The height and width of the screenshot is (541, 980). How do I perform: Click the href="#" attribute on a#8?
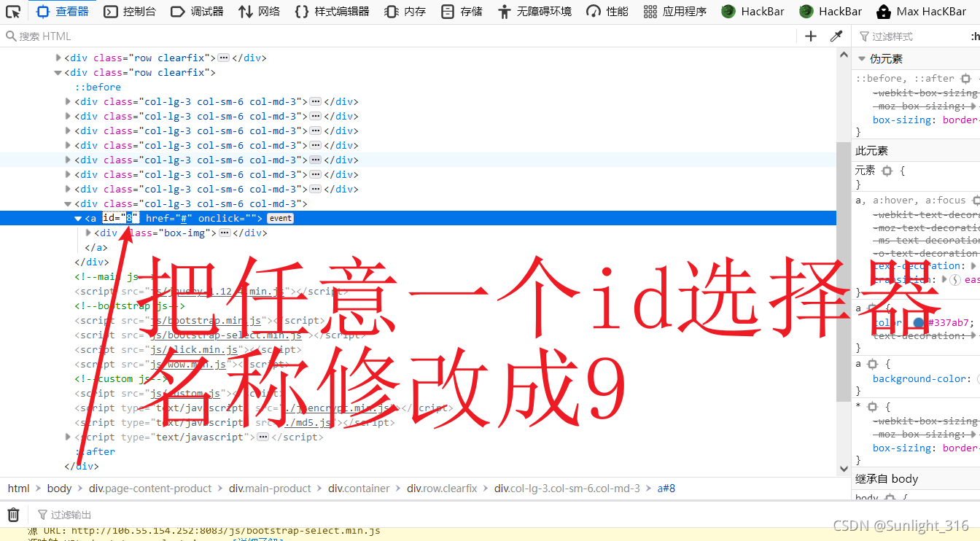coord(169,218)
